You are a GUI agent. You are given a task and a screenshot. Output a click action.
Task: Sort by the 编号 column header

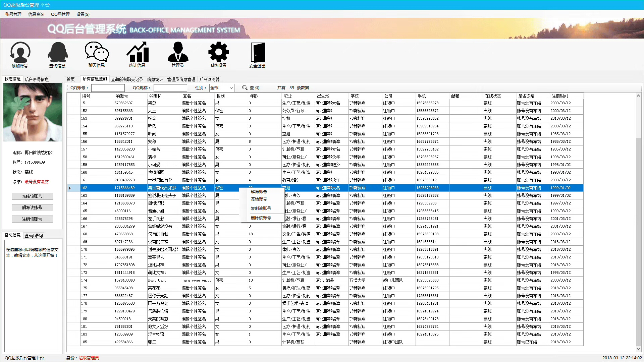[x=97, y=96]
